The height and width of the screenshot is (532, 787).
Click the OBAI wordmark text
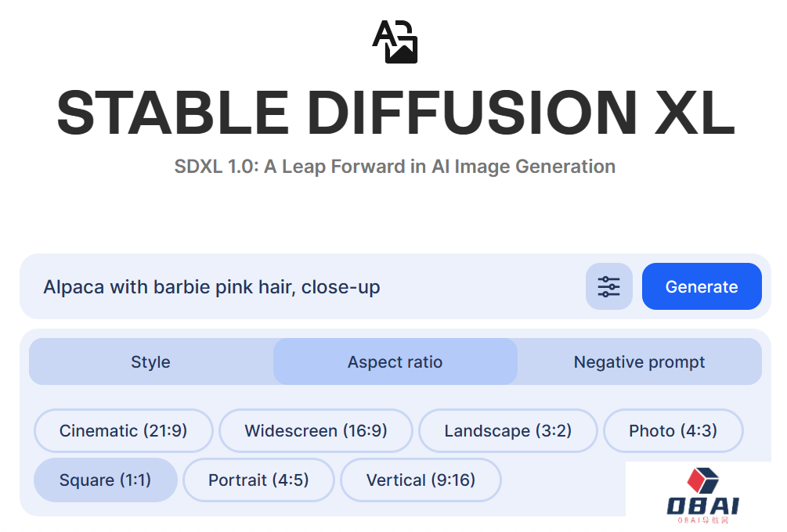click(x=702, y=505)
